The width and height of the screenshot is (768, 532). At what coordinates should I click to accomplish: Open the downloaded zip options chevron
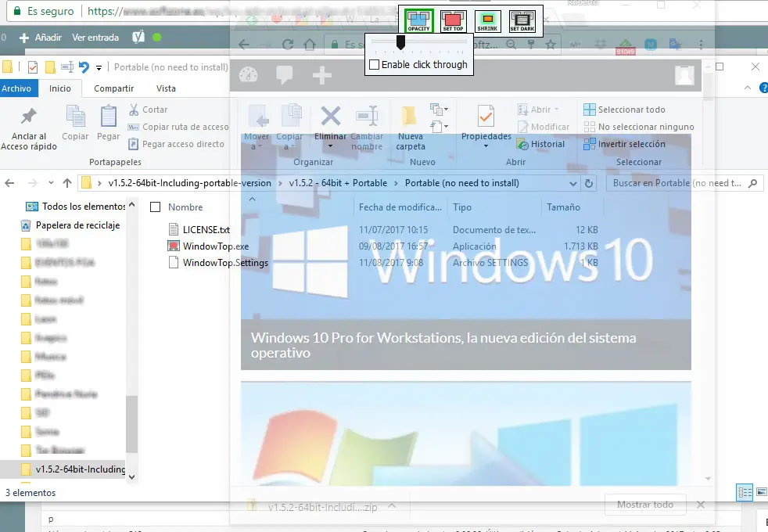click(392, 505)
